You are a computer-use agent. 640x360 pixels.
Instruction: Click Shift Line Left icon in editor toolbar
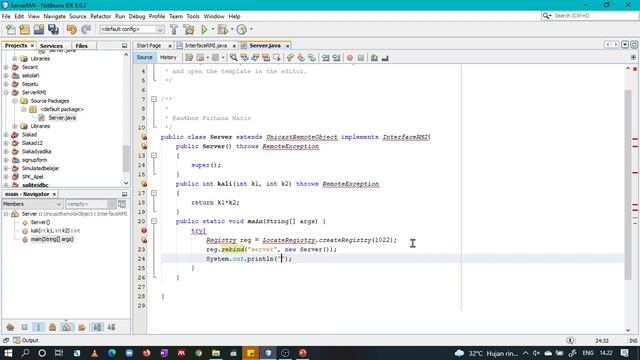point(326,58)
